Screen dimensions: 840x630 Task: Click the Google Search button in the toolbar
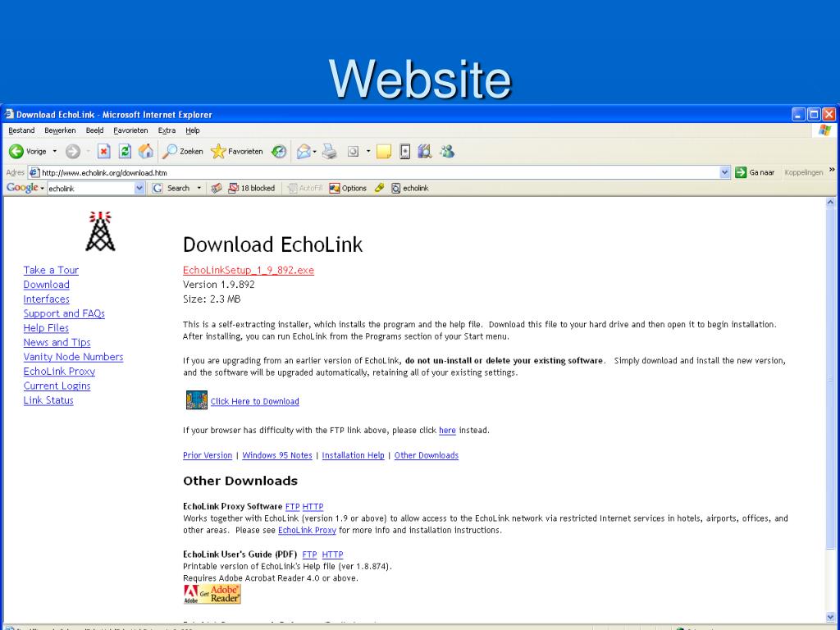171,188
